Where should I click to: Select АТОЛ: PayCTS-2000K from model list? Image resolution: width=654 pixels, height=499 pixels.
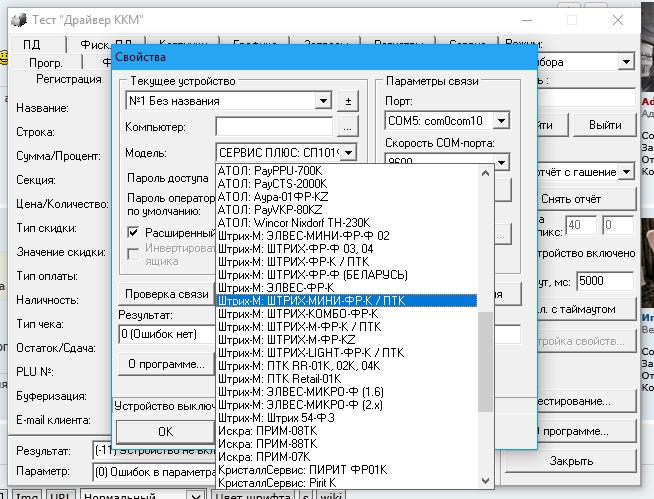pos(272,184)
